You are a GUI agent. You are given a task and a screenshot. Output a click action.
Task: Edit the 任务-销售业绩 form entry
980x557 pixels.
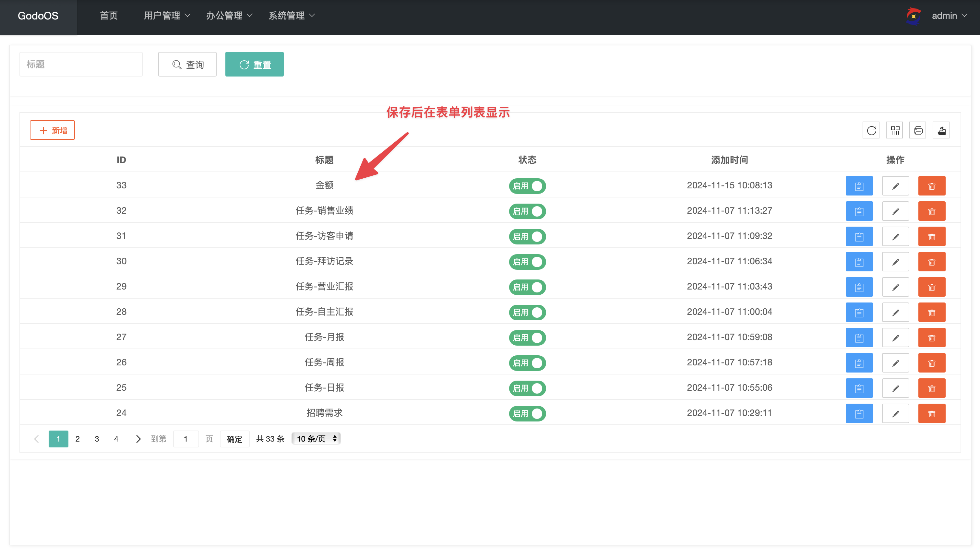[x=895, y=211]
